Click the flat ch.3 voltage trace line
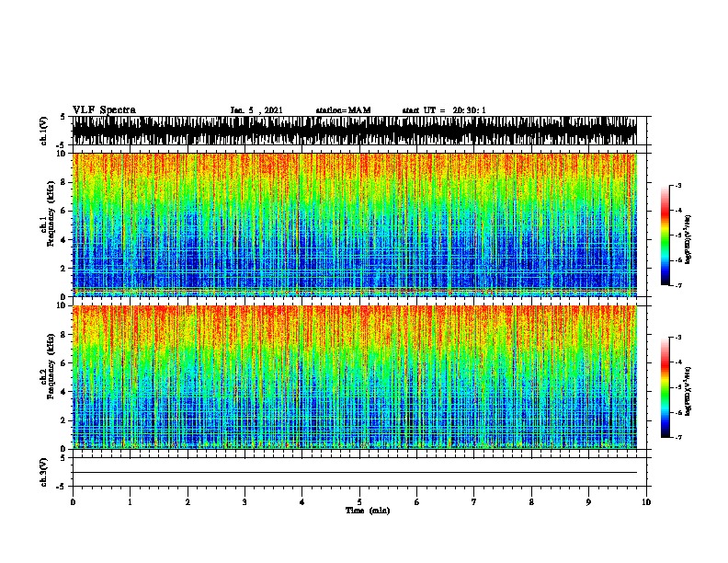728x563 pixels. click(354, 473)
